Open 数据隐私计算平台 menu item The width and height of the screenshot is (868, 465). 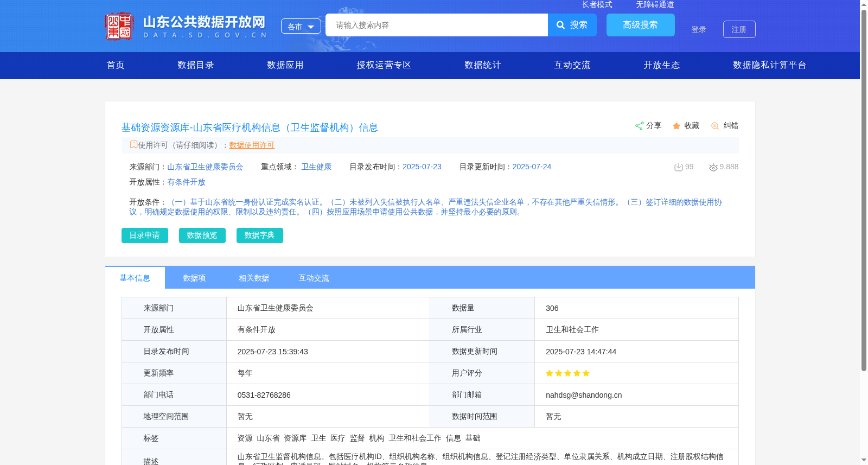(770, 65)
